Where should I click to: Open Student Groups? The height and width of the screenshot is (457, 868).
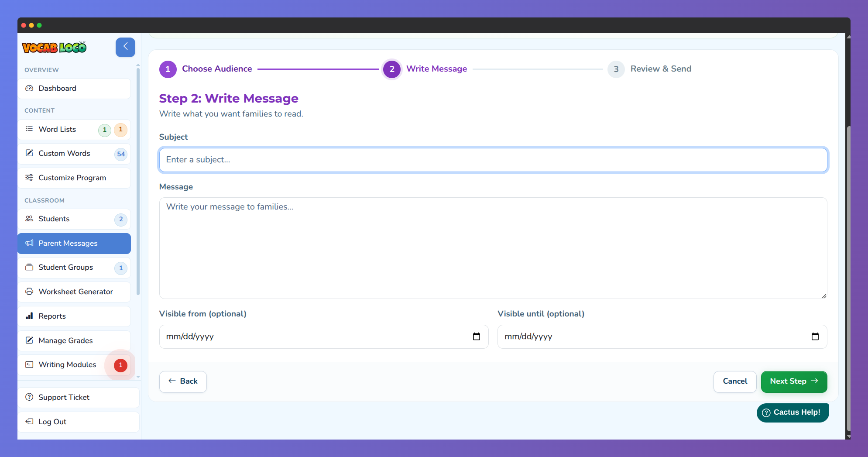click(74, 268)
